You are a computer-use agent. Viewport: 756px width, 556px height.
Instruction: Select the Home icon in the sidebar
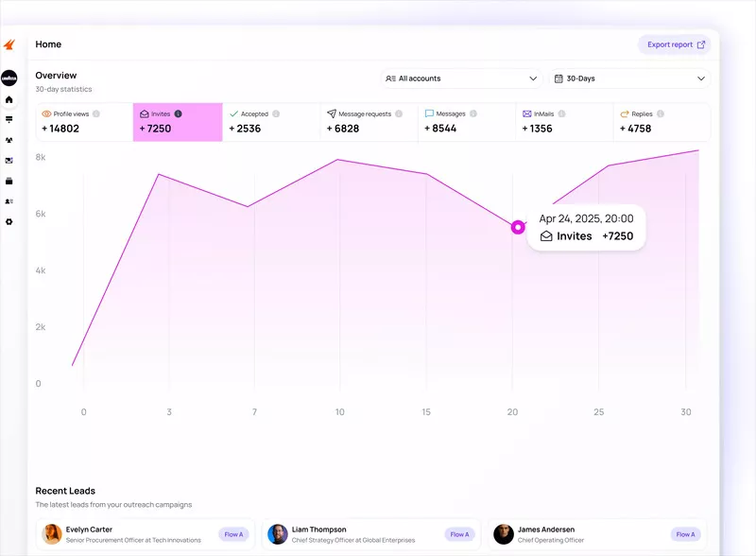click(x=10, y=100)
